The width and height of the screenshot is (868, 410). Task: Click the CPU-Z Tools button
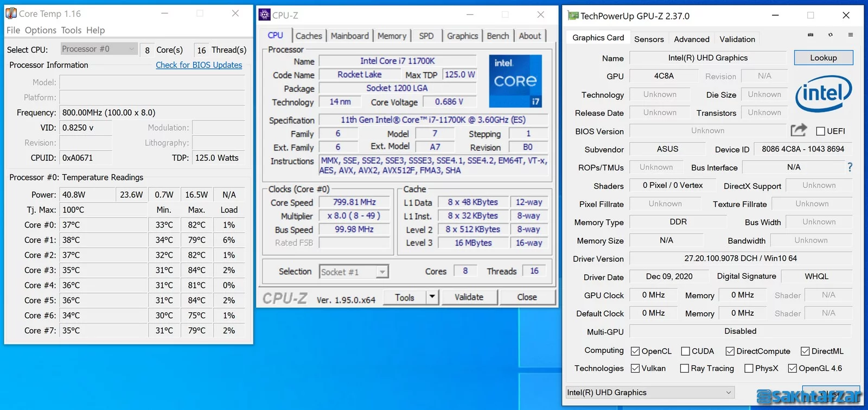point(405,297)
